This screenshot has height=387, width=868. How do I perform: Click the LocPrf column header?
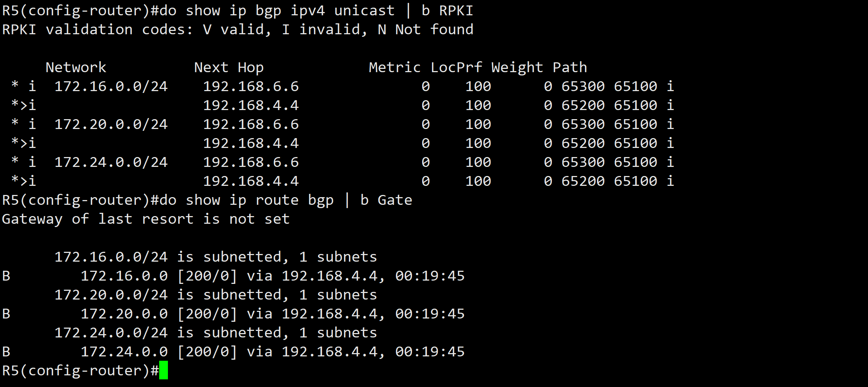coord(456,68)
